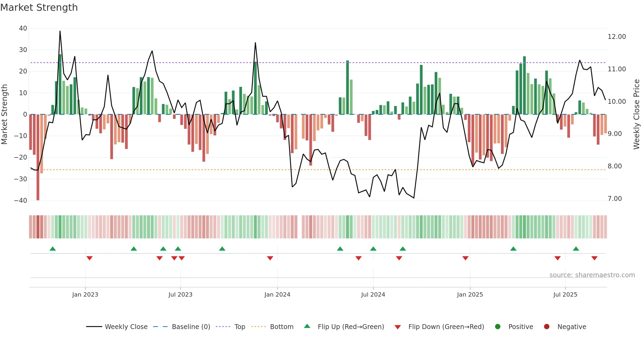This screenshot has height=362, width=644.
Task: Toggle the Baseline (0) legend label
Action: click(x=191, y=327)
